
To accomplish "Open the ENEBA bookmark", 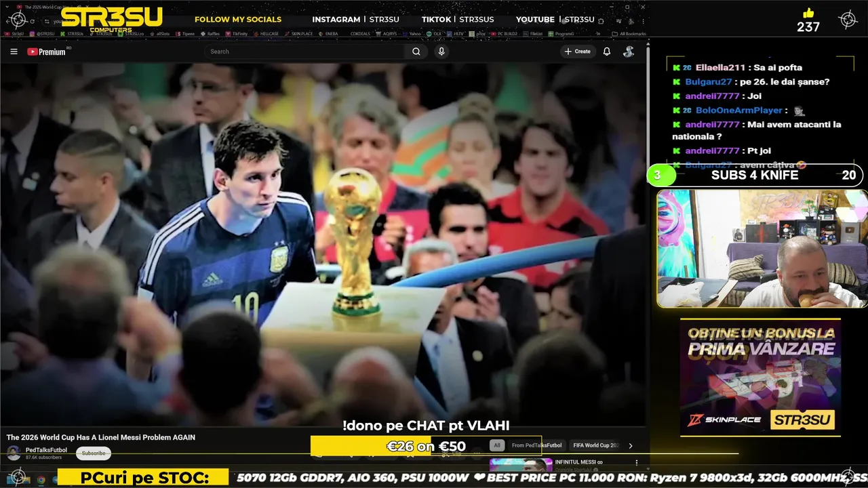I will coord(328,34).
